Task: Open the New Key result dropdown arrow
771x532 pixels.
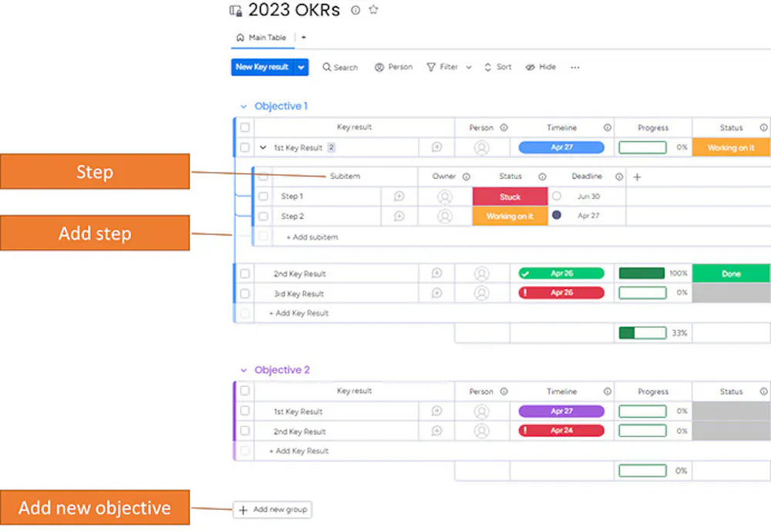Action: (x=301, y=67)
